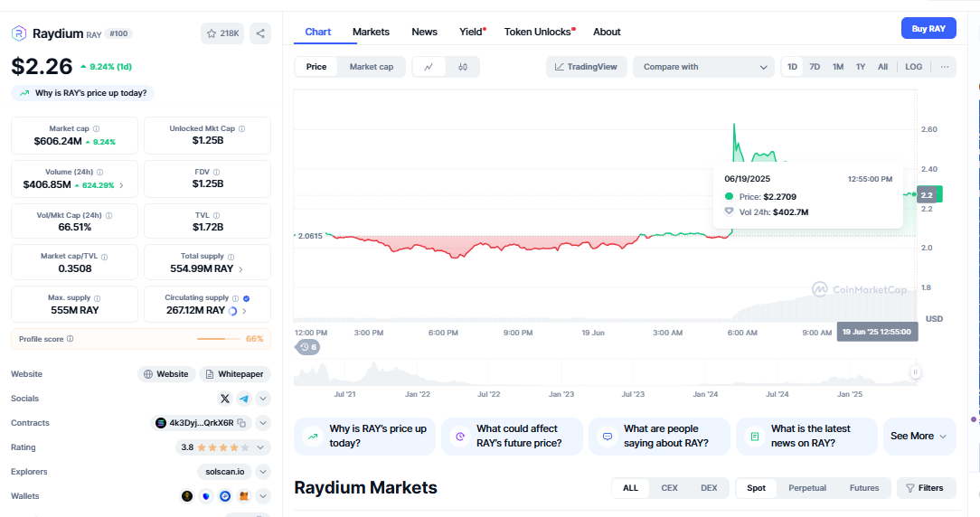Image resolution: width=980 pixels, height=517 pixels.
Task: Set chart range to 1Y
Action: point(861,67)
